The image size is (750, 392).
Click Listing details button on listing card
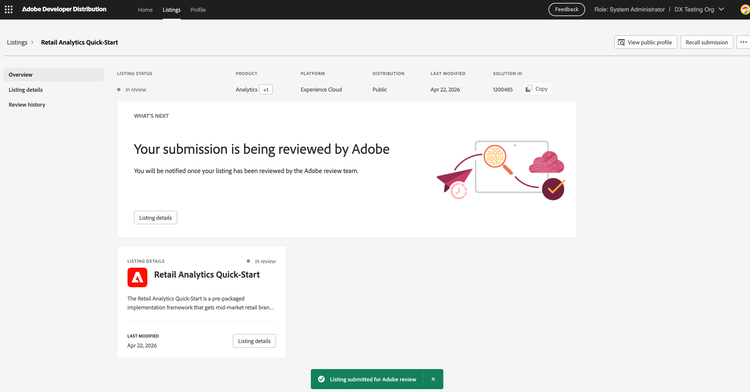pyautogui.click(x=254, y=341)
